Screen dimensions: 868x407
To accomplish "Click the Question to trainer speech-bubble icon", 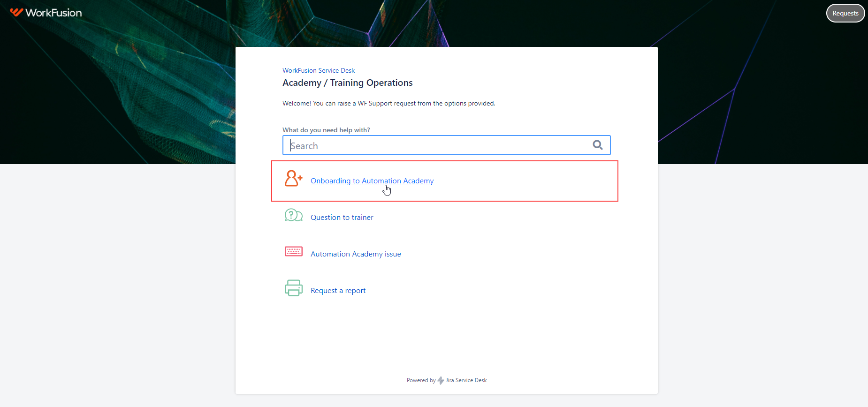I will click(x=294, y=215).
